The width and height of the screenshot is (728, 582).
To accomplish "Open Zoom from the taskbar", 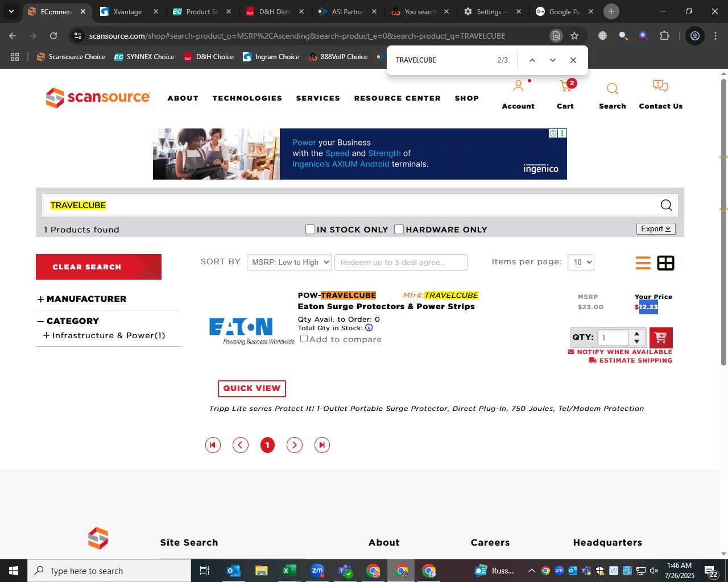I will pos(317,571).
